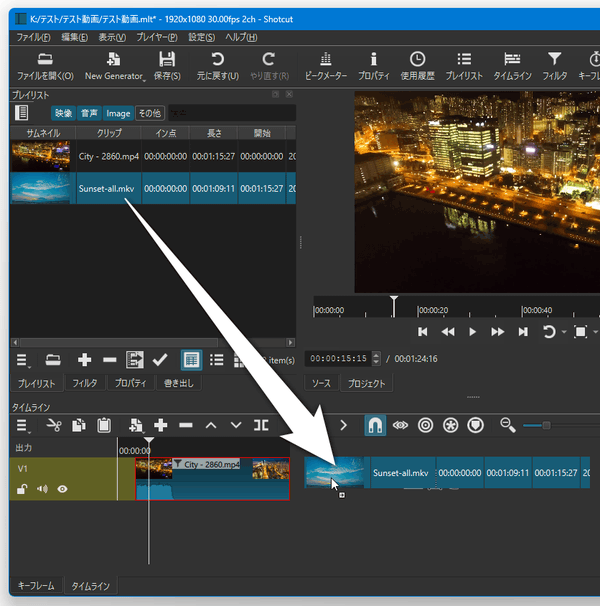Hide track V1 using eye icon

[x=62, y=489]
